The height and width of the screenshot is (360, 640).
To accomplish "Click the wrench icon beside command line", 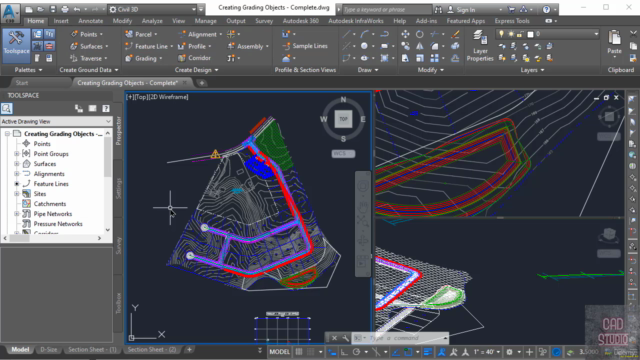I will (345, 338).
